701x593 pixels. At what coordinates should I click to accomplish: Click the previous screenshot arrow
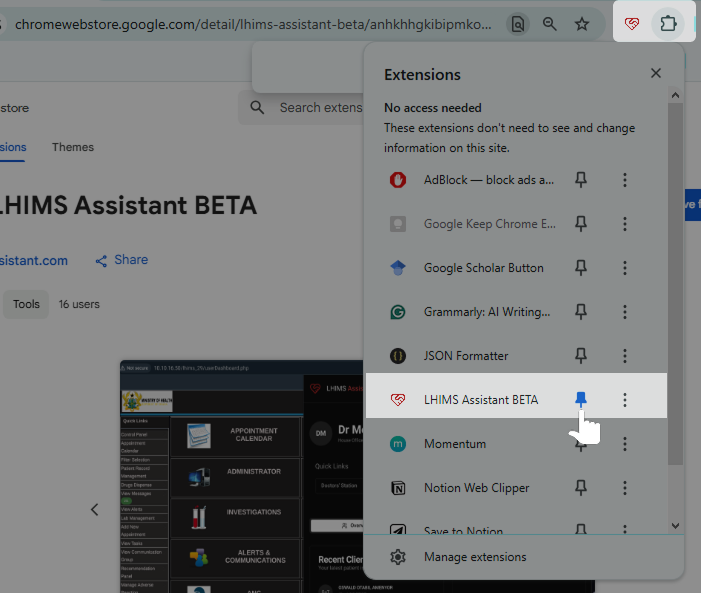[95, 510]
